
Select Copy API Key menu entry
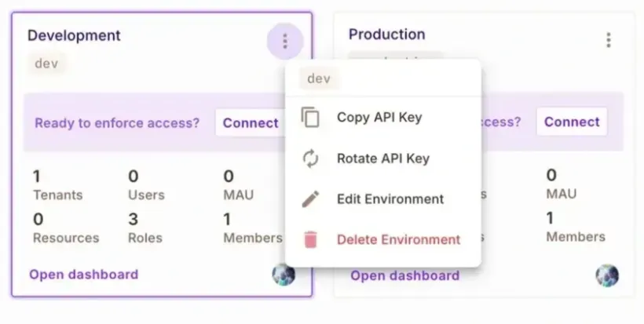(379, 118)
